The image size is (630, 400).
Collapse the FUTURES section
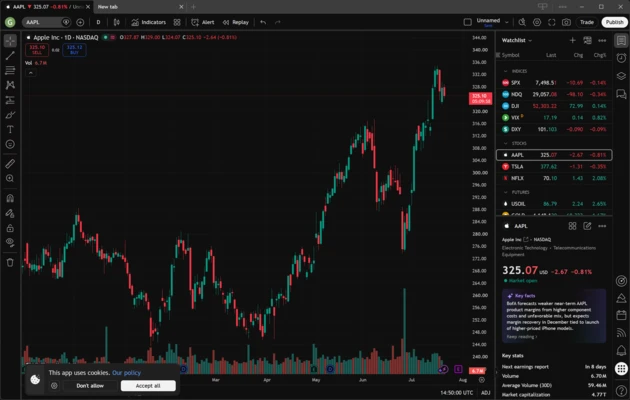point(506,192)
